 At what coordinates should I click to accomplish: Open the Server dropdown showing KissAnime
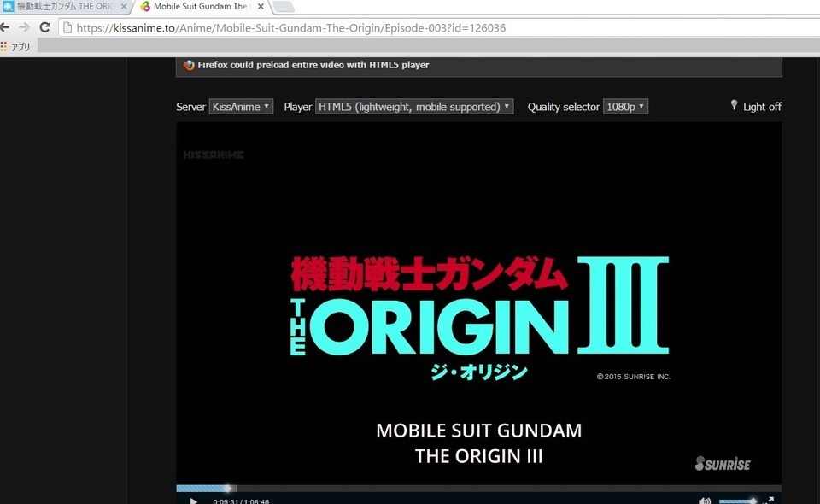coord(241,107)
